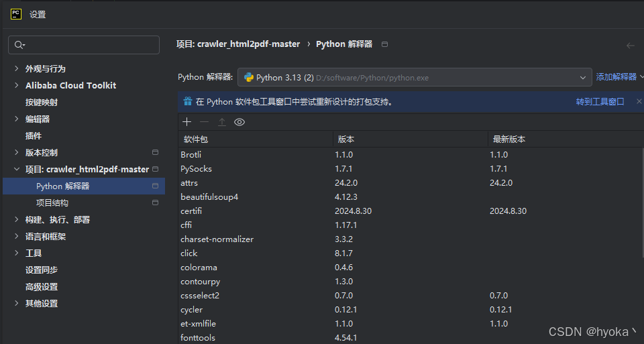Select the cffi package row
Screen dimensions: 644x344
pyautogui.click(x=409, y=225)
